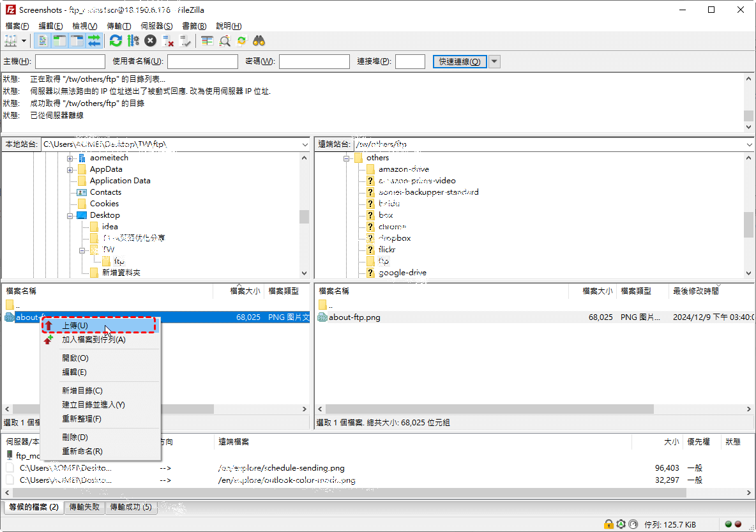
Task: Click the 快速連線(Q) button
Action: 460,61
